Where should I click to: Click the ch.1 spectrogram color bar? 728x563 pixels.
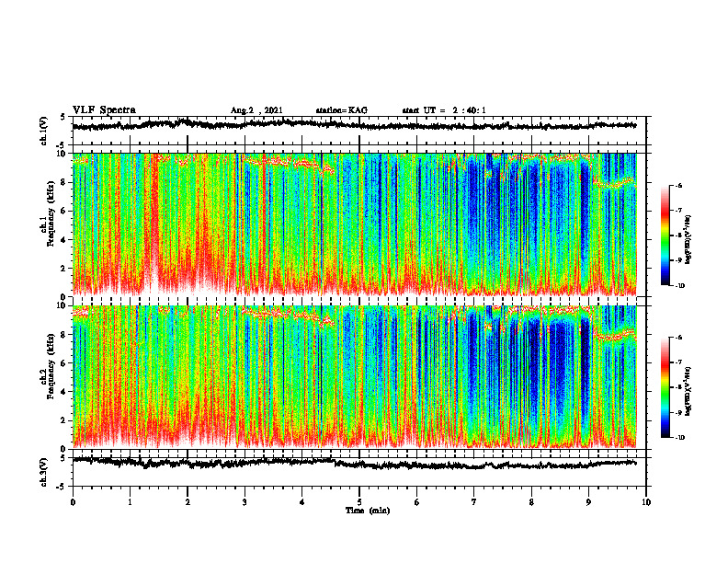click(x=665, y=236)
